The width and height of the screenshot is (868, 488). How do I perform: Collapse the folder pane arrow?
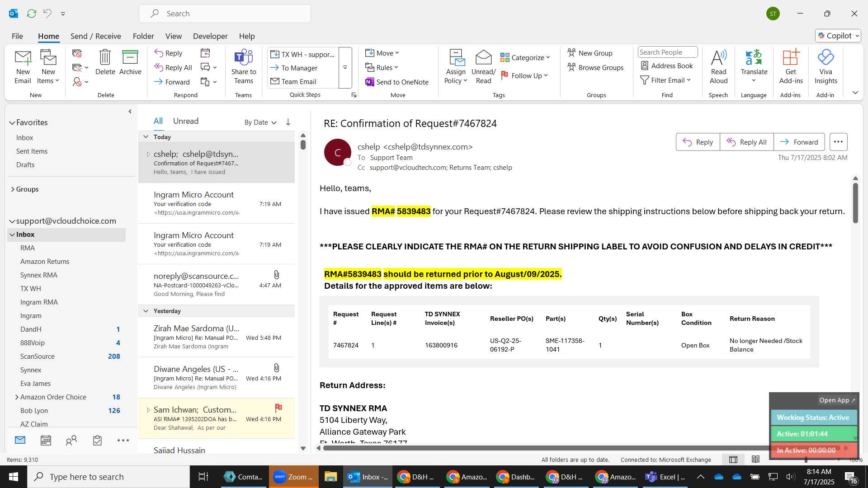click(130, 111)
